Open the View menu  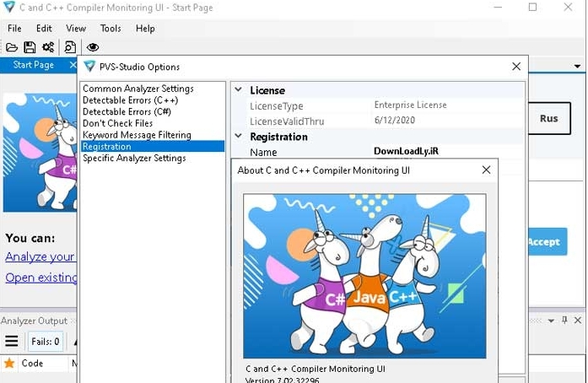click(76, 29)
